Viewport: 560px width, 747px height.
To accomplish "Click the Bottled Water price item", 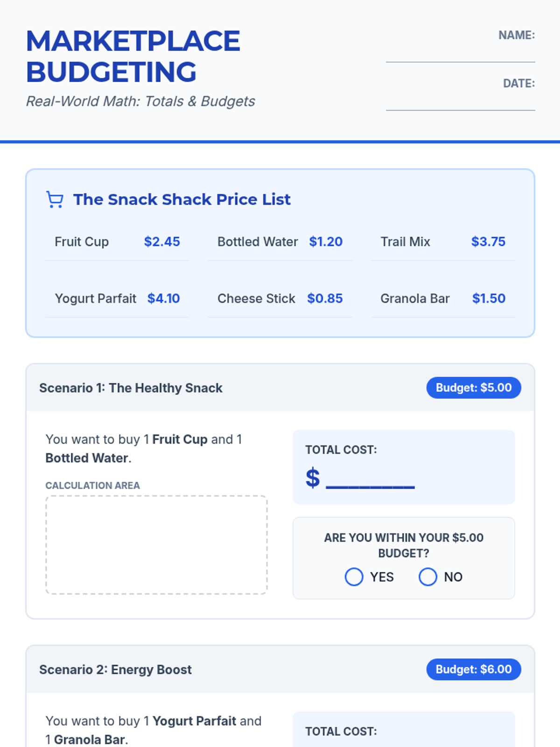I will click(280, 242).
